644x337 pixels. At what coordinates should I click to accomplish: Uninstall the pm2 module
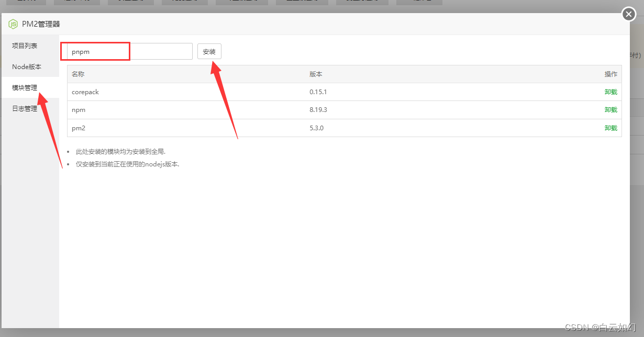[610, 128]
